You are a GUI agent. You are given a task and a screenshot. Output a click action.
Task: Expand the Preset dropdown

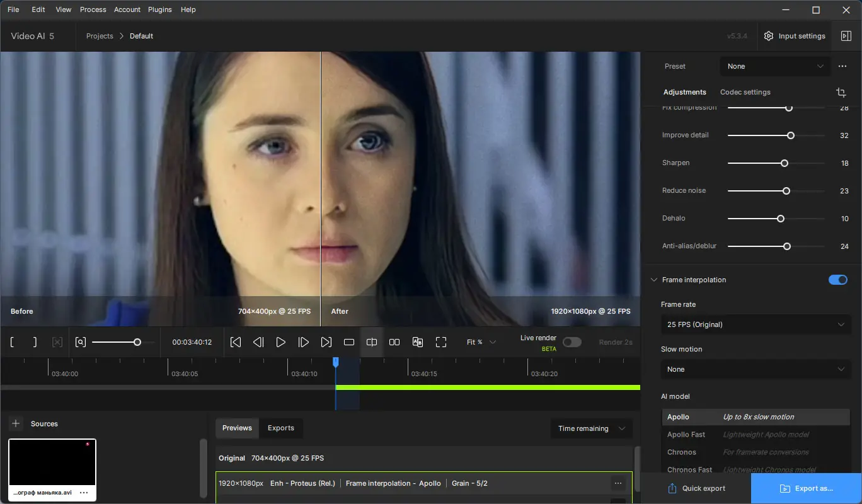coord(774,66)
